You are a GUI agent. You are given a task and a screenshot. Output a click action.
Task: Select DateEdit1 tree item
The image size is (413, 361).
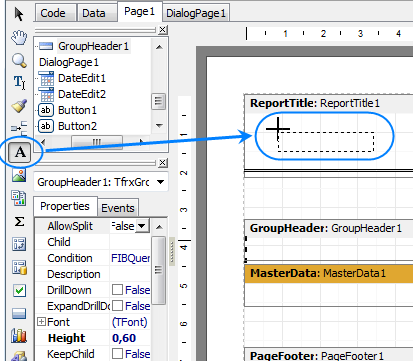pos(82,78)
